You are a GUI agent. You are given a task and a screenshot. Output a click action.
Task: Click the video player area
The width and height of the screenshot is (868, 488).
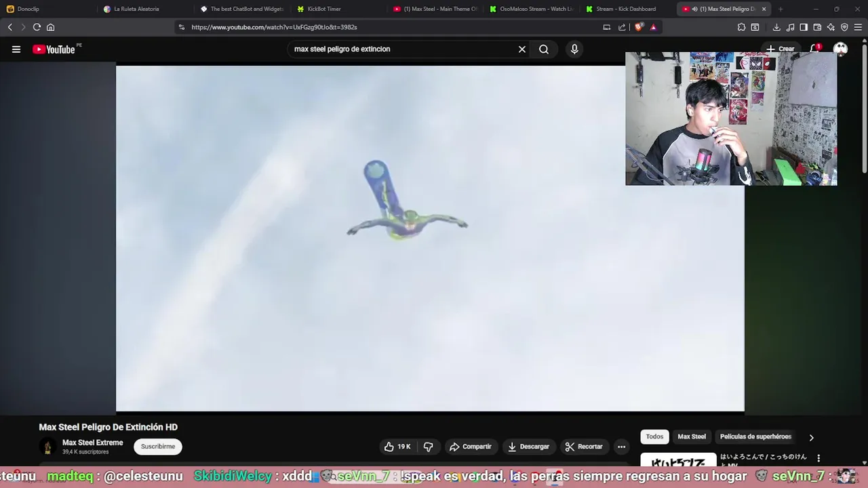pos(430,239)
